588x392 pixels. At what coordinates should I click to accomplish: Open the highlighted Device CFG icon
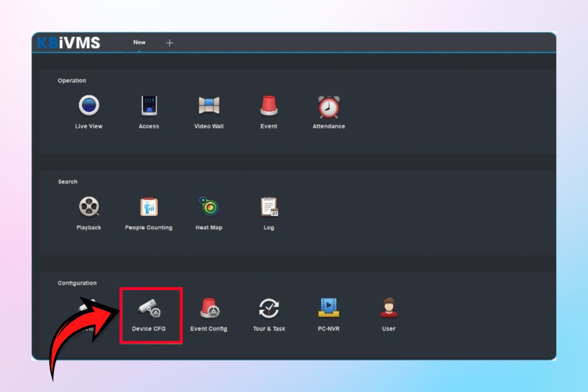(x=149, y=309)
